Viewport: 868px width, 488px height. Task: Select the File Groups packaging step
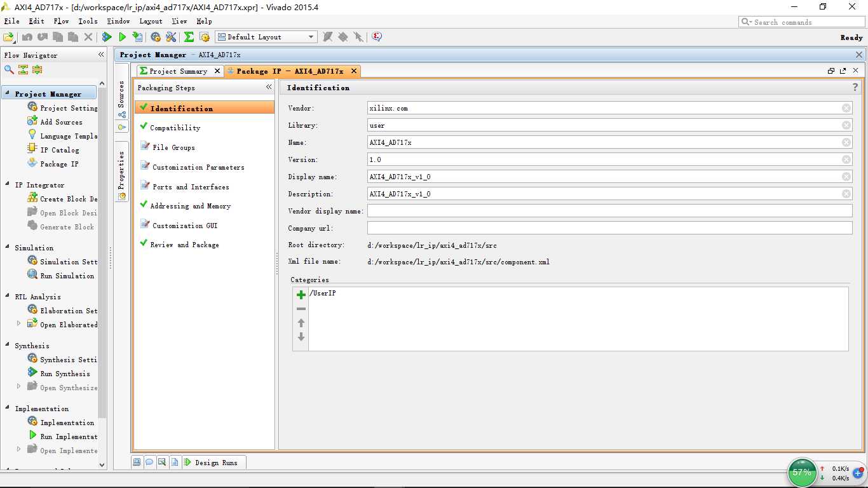pos(173,147)
